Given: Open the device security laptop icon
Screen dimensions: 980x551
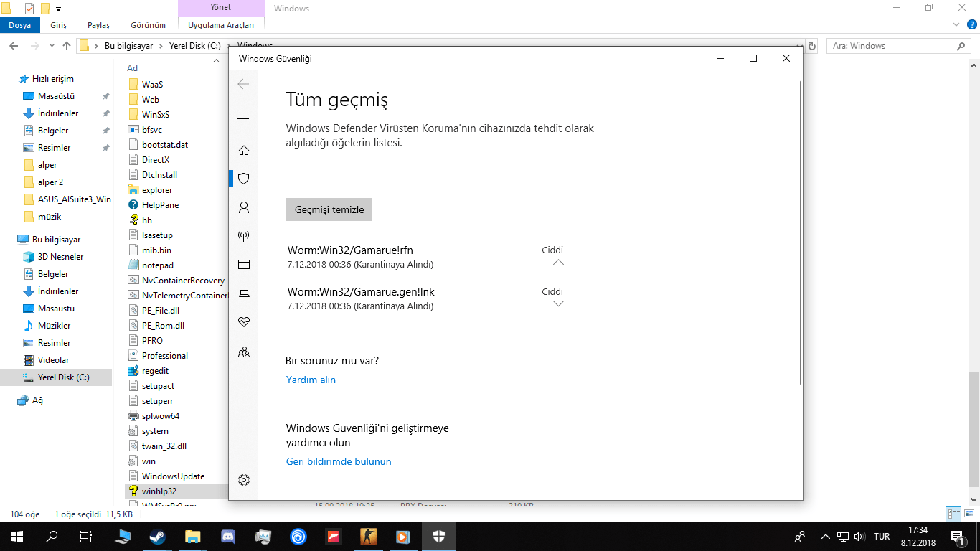Looking at the screenshot, I should click(244, 293).
